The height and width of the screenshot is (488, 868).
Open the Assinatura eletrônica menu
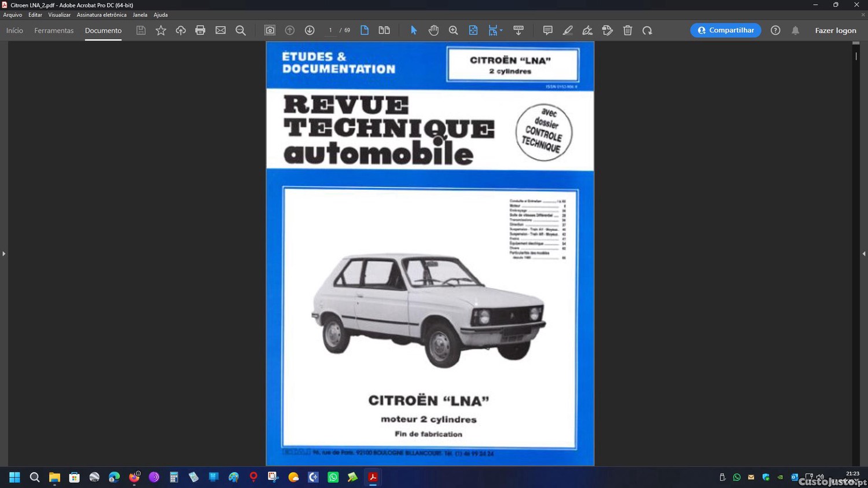coord(101,15)
